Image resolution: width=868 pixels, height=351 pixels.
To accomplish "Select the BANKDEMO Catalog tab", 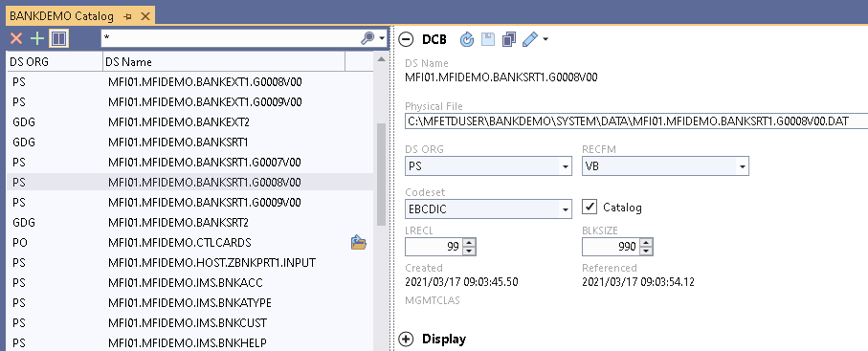I will coord(61,16).
